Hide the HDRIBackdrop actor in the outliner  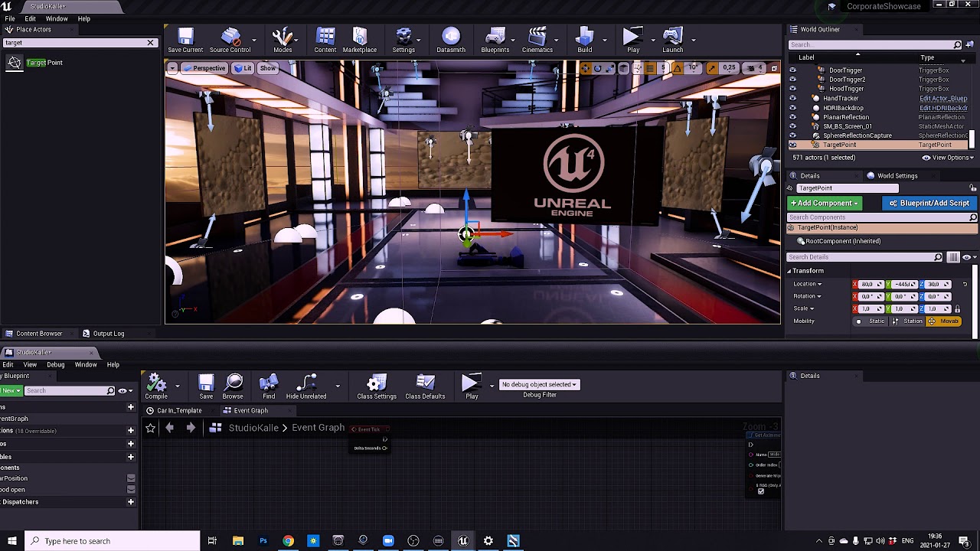[x=792, y=108]
